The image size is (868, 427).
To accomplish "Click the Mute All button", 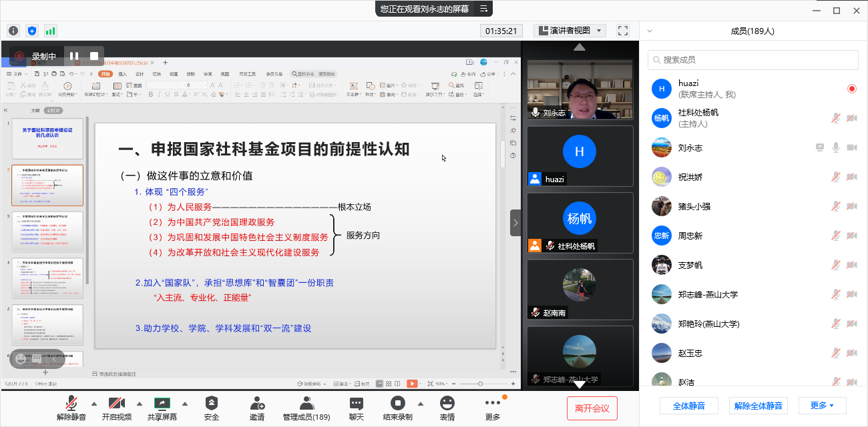I will (688, 406).
